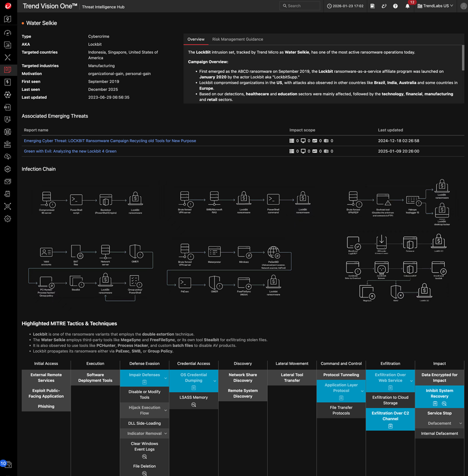Open the 'Green with Evil' Lockbit 4 report
The width and height of the screenshot is (468, 476).
70,151
